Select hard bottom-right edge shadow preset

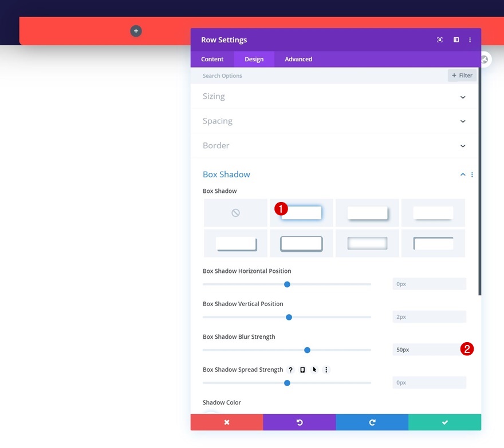pyautogui.click(x=235, y=243)
